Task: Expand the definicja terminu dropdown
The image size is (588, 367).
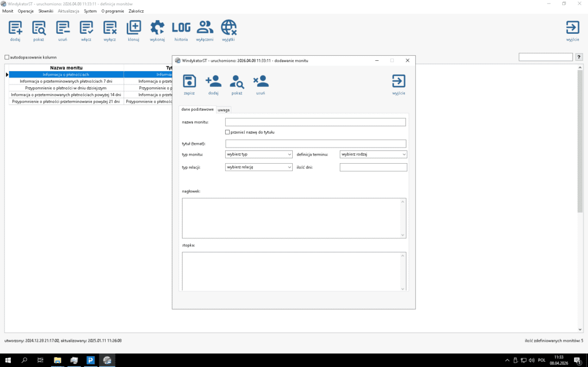Action: [x=373, y=154]
